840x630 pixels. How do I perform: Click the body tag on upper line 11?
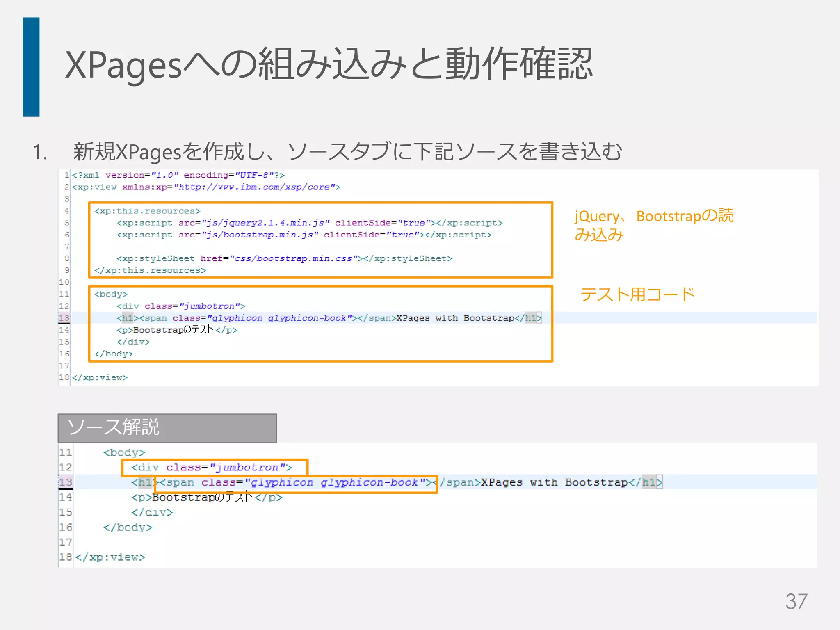point(111,294)
